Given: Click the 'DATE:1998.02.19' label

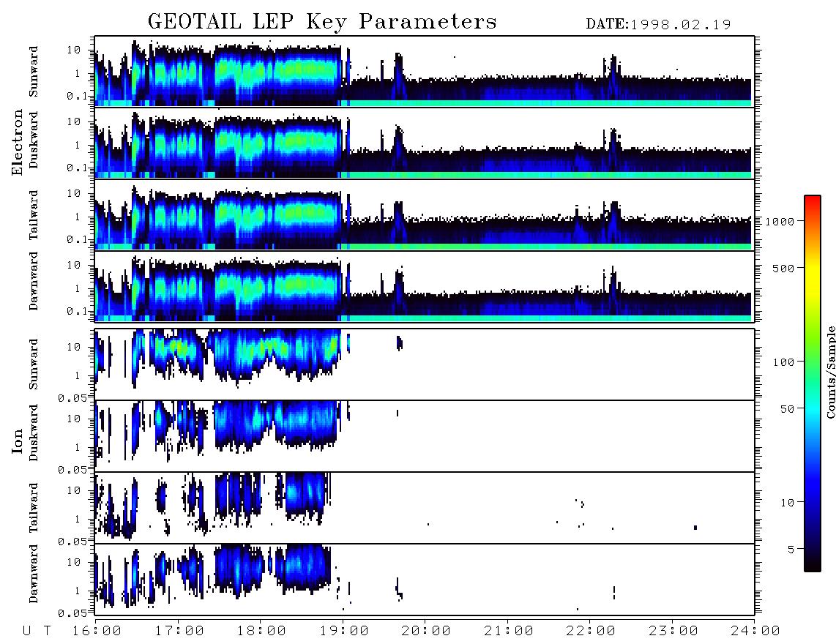Looking at the screenshot, I should (x=658, y=24).
